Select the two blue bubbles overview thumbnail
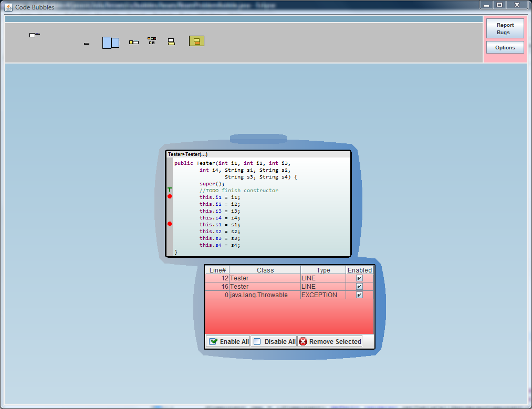Image resolution: width=532 pixels, height=409 pixels. tap(111, 43)
